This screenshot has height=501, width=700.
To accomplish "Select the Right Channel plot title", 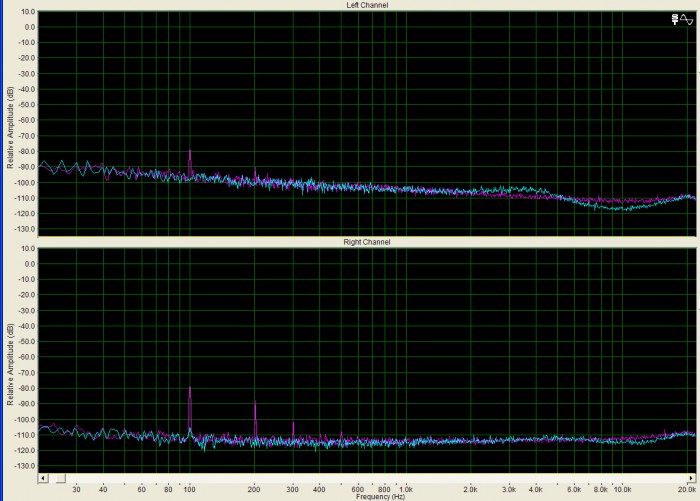I will pyautogui.click(x=367, y=242).
